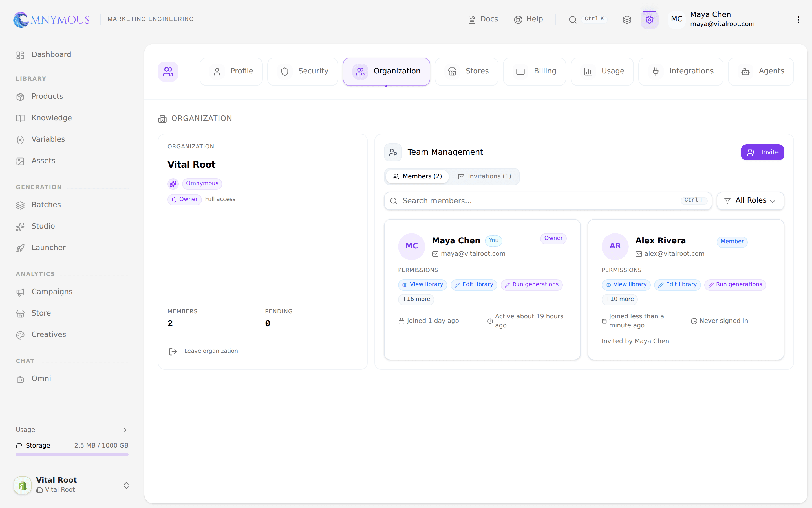
Task: Show the Members (2) list
Action: [x=417, y=176]
